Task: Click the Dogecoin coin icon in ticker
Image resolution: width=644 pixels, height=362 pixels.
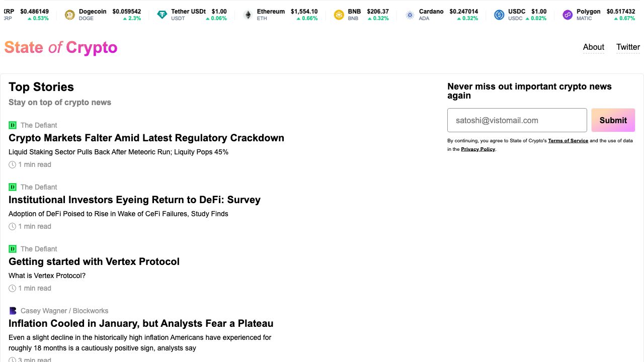Action: point(70,15)
